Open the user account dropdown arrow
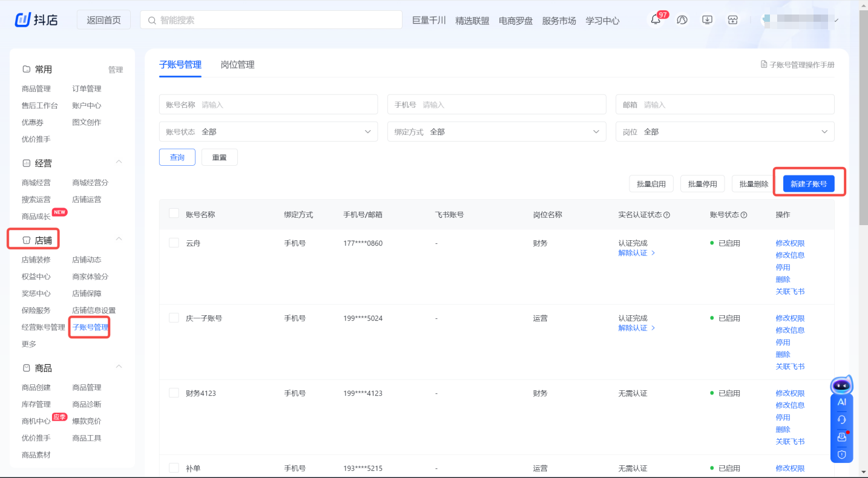The width and height of the screenshot is (868, 478). pos(837,20)
